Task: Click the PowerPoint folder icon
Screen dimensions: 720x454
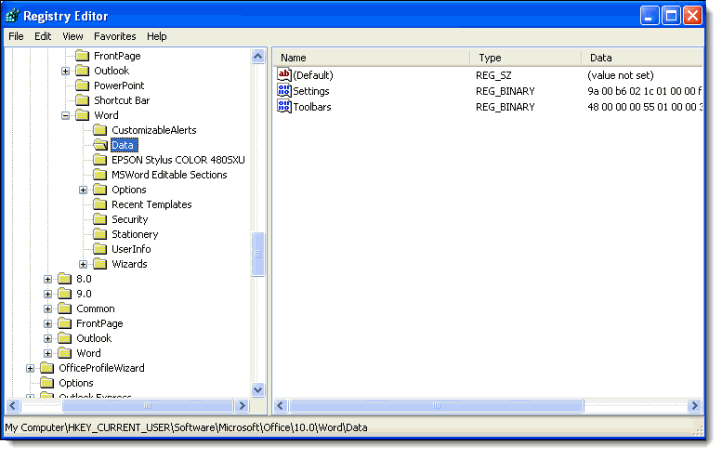Action: tap(82, 85)
